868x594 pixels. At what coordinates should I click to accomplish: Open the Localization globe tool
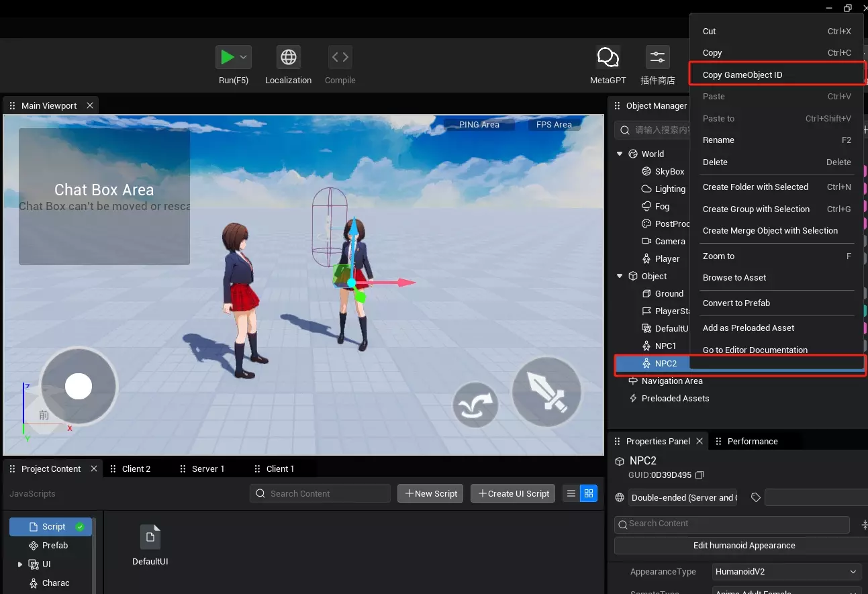click(289, 57)
